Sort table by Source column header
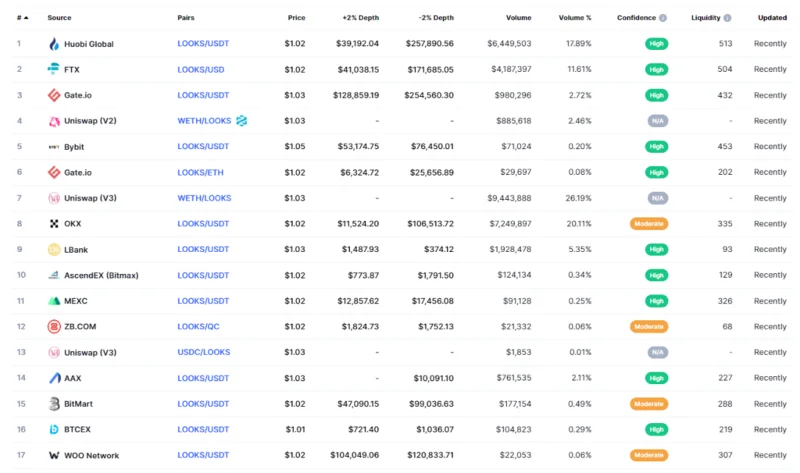 coord(59,18)
